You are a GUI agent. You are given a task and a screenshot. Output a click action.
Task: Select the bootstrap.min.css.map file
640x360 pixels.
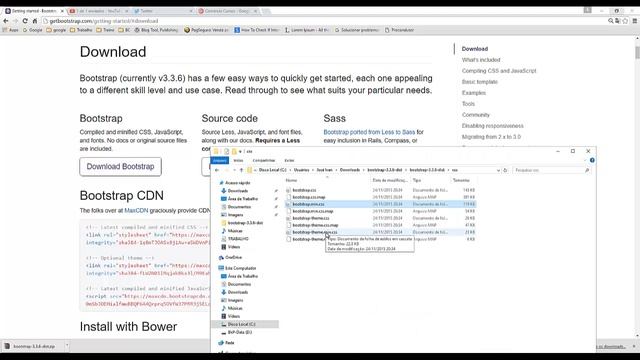tap(313, 211)
